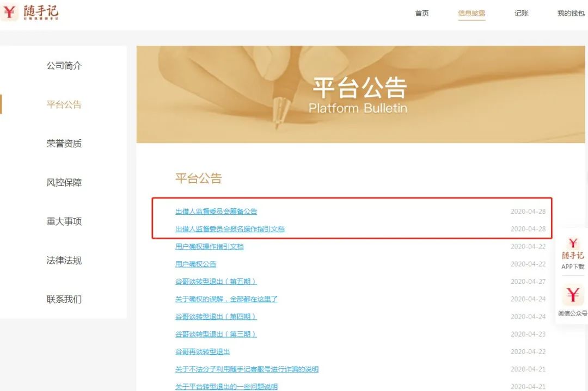Switch to the 记账 section
Viewport: 588px width, 391px height.
click(520, 13)
